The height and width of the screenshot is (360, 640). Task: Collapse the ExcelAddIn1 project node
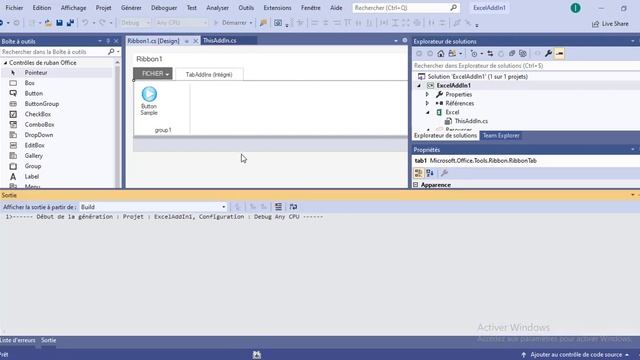(419, 86)
